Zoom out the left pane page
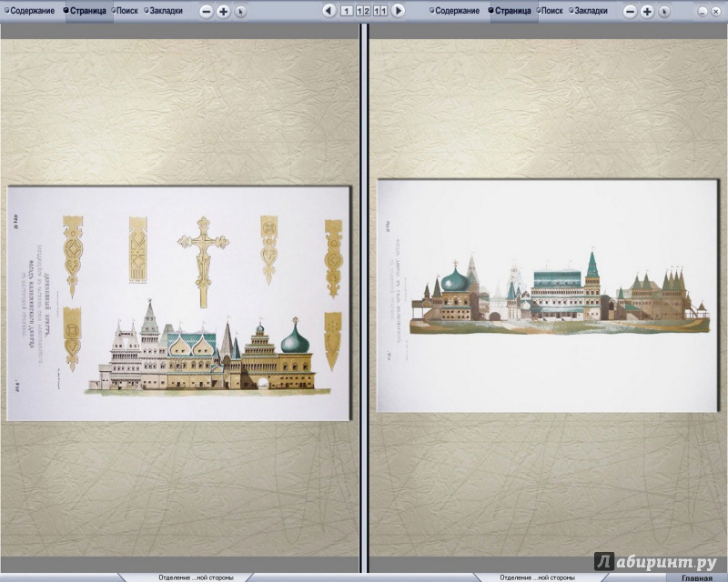The width and height of the screenshot is (728, 582). pos(207,12)
